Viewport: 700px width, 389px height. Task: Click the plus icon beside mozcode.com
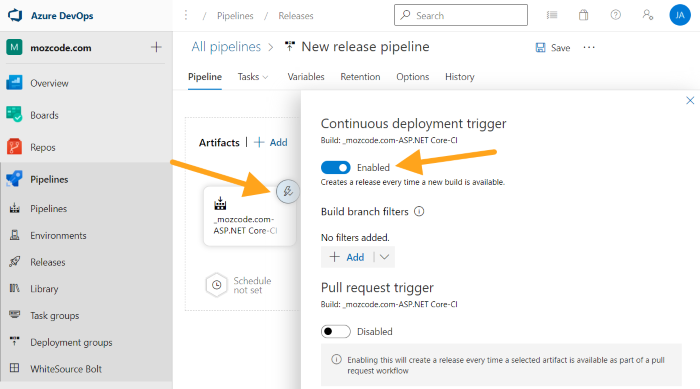[x=156, y=47]
